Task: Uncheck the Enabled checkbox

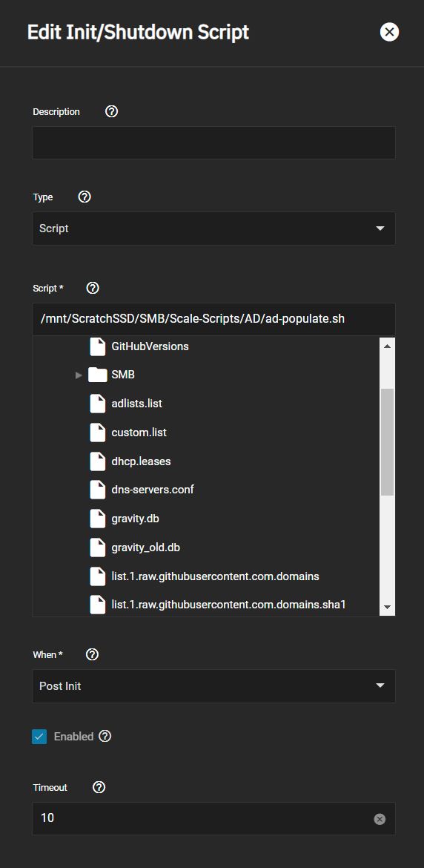Action: coord(39,737)
